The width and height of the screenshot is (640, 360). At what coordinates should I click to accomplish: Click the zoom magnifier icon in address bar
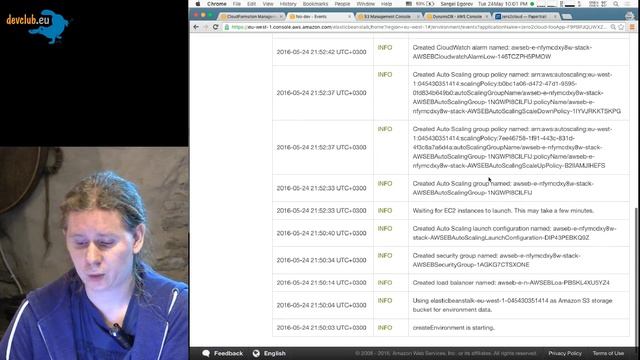[x=613, y=27]
